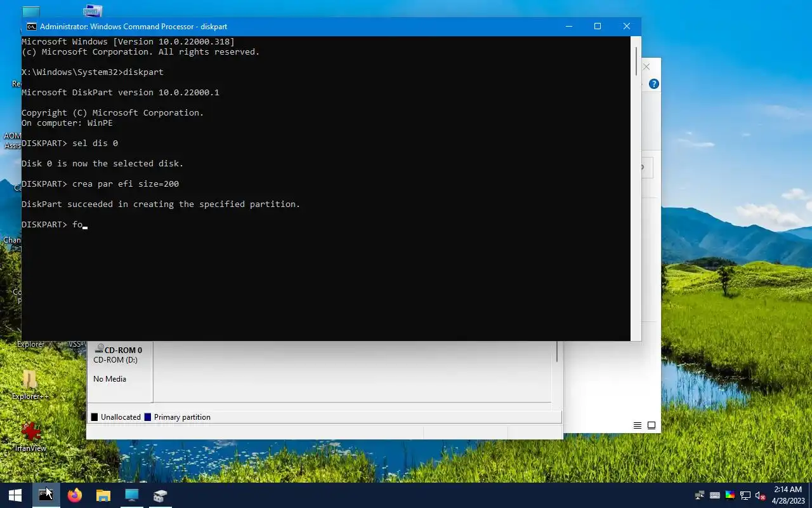Click the 'sel dis 0' command text
Screen dimensions: 812x508
pyautogui.click(x=95, y=144)
